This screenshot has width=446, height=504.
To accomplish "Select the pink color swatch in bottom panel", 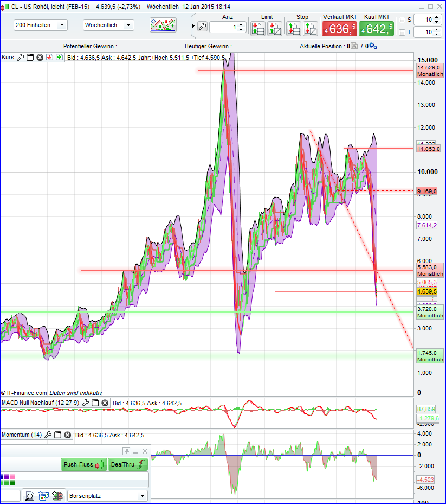I will 12,475.
